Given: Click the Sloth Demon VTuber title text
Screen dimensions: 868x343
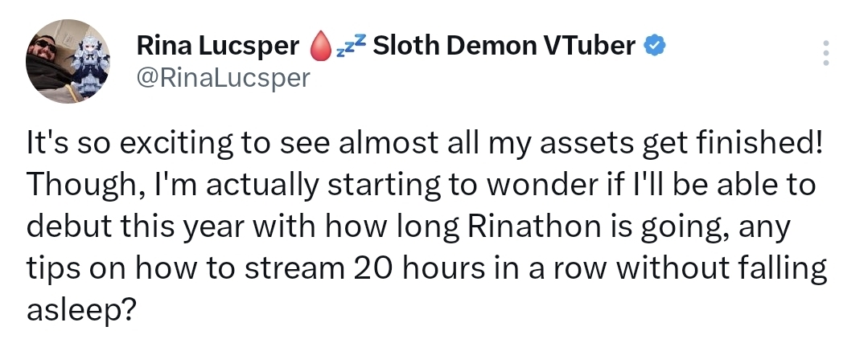Looking at the screenshot, I should pos(504,47).
